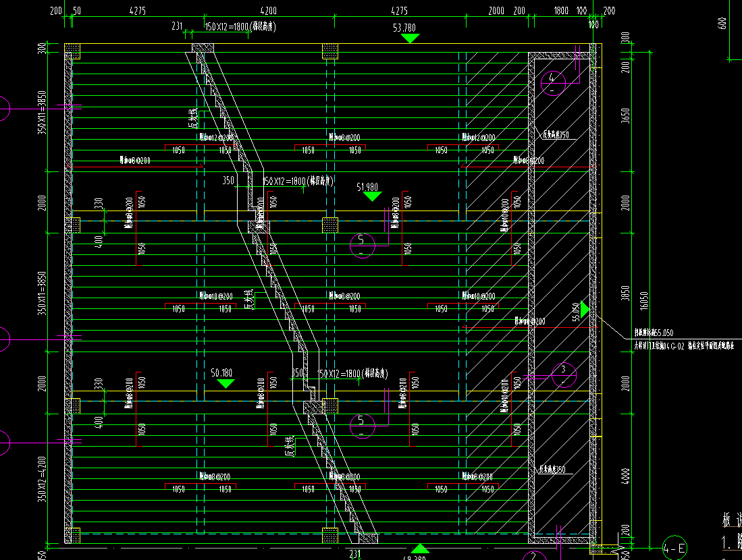Click the 600 dimension at top right
Image resolution: width=742 pixels, height=560 pixels.
[x=722, y=24]
